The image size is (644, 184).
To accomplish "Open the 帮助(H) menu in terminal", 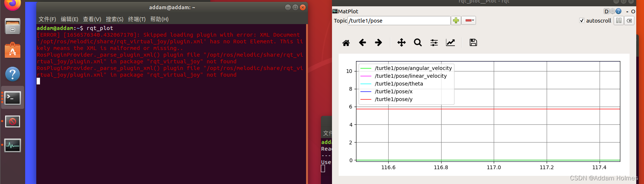I will point(160,19).
